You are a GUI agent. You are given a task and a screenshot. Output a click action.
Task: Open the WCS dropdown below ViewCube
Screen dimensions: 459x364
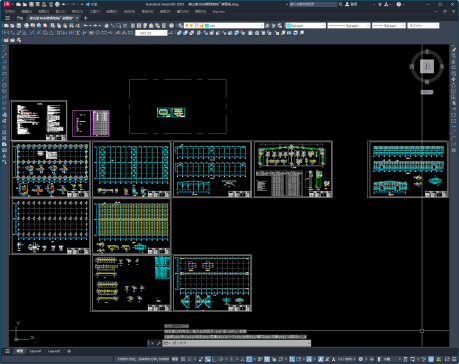coord(427,92)
